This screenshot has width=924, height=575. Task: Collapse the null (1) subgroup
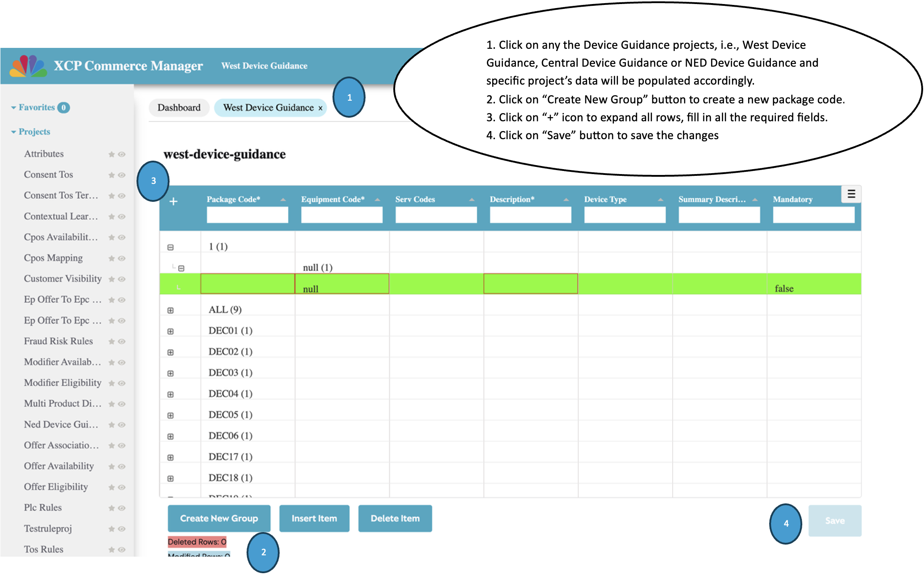pyautogui.click(x=181, y=268)
